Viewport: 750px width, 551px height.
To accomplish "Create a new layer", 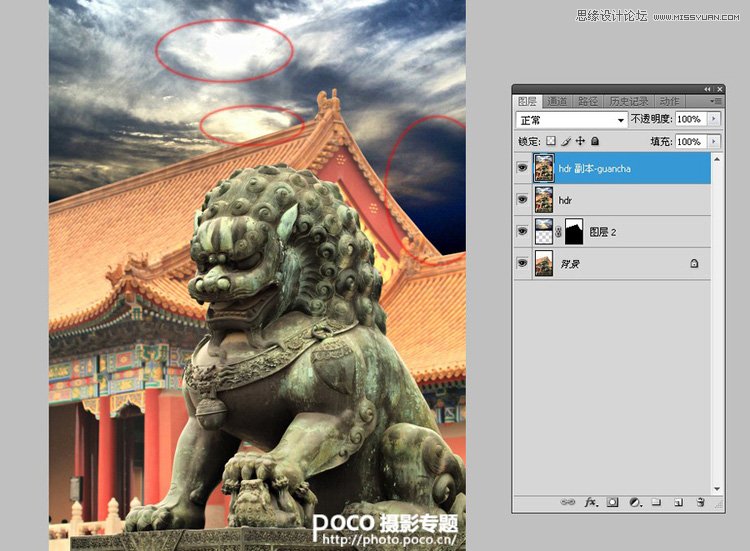I will pos(678,502).
